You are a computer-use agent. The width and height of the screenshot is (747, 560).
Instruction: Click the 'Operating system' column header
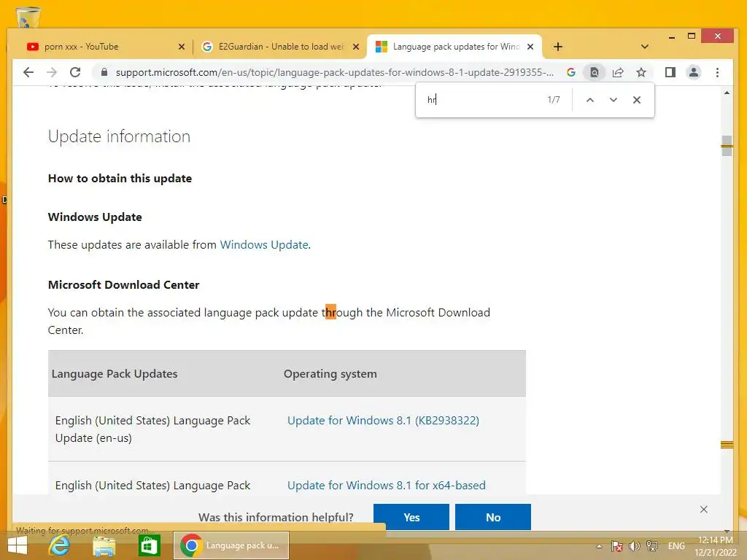[330, 374]
